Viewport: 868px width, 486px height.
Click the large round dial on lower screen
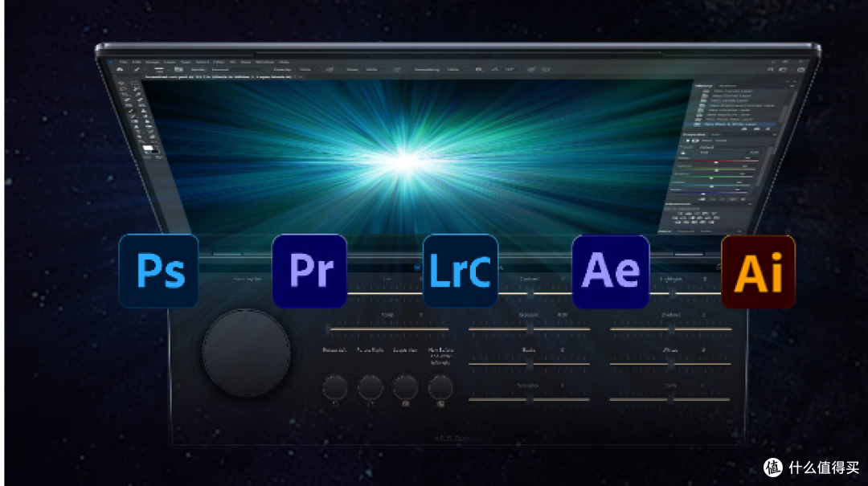247,353
